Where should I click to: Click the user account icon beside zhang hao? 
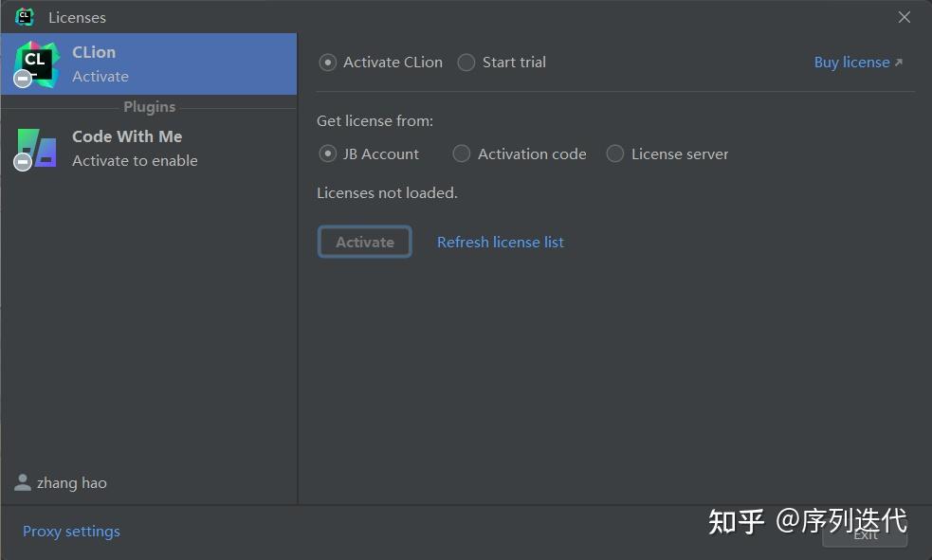[23, 482]
